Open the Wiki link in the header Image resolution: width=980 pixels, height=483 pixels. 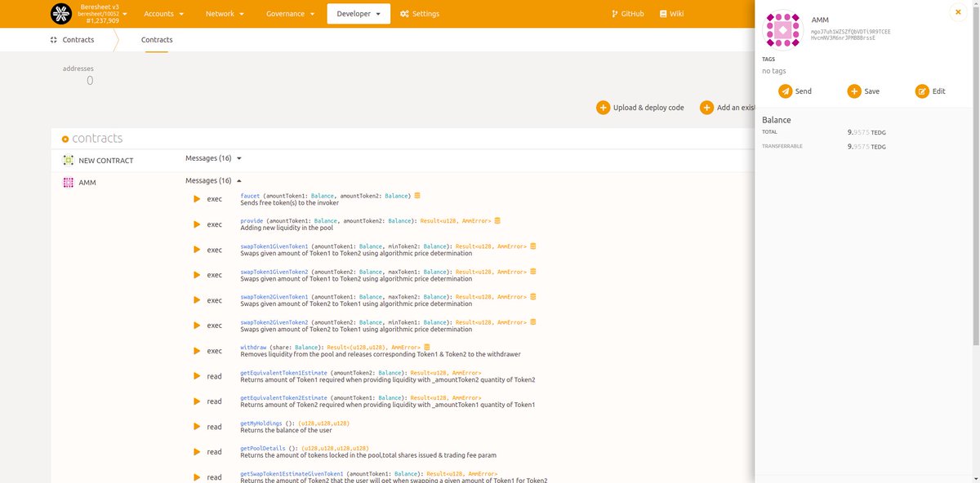tap(670, 14)
